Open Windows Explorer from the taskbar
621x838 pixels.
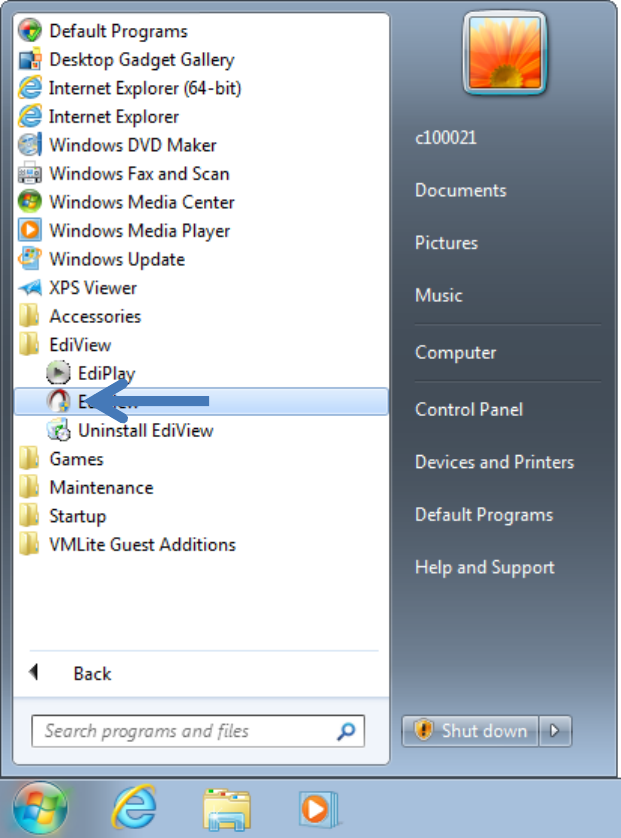pyautogui.click(x=227, y=809)
